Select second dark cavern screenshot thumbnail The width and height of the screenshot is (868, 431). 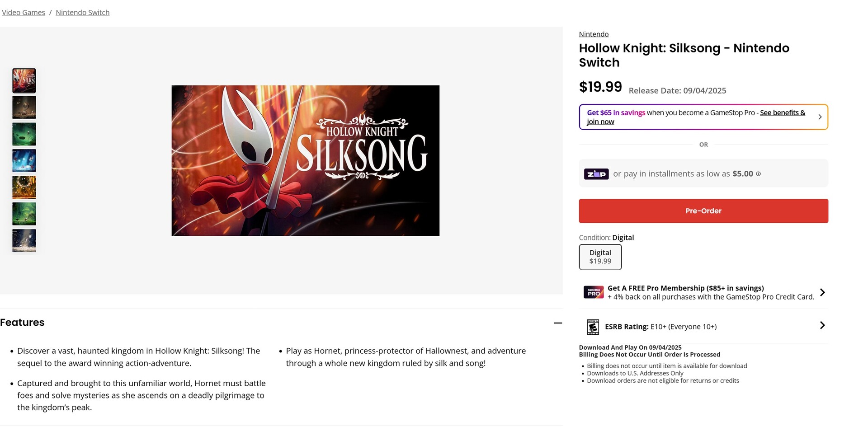[x=24, y=108]
